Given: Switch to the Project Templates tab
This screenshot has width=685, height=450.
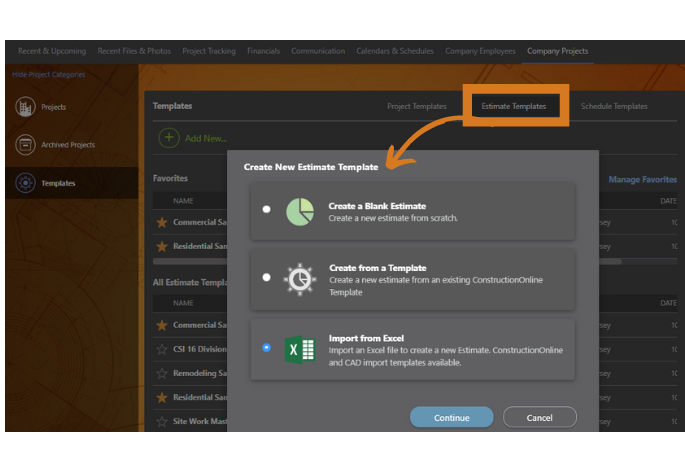Looking at the screenshot, I should click(x=416, y=106).
